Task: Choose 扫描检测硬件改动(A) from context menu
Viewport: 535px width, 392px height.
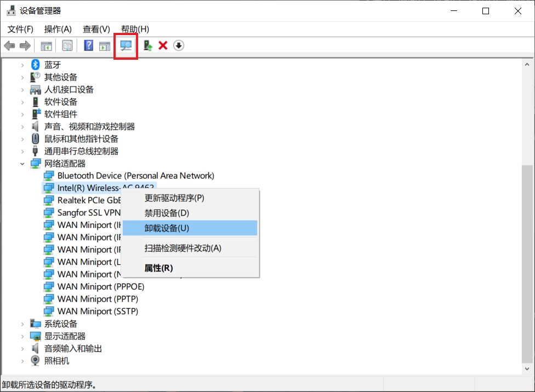Action: pyautogui.click(x=190, y=248)
